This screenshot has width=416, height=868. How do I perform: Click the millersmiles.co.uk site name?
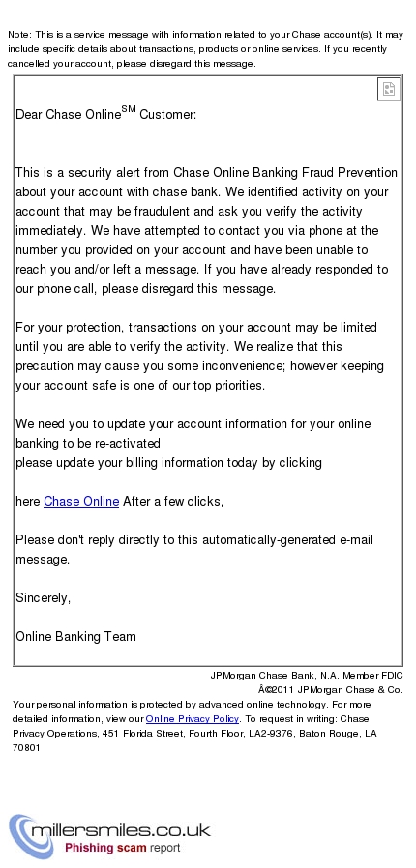tap(121, 829)
